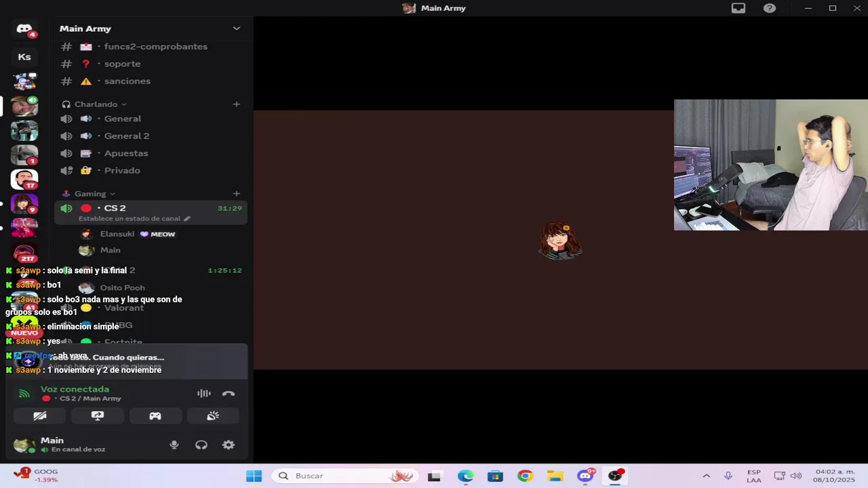The image size is (868, 488).
Task: Edit the channel status pencil icon
Action: pyautogui.click(x=187, y=219)
